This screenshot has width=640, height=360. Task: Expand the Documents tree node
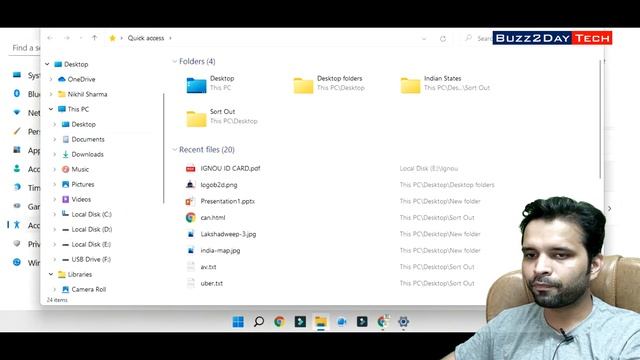pyautogui.click(x=55, y=139)
